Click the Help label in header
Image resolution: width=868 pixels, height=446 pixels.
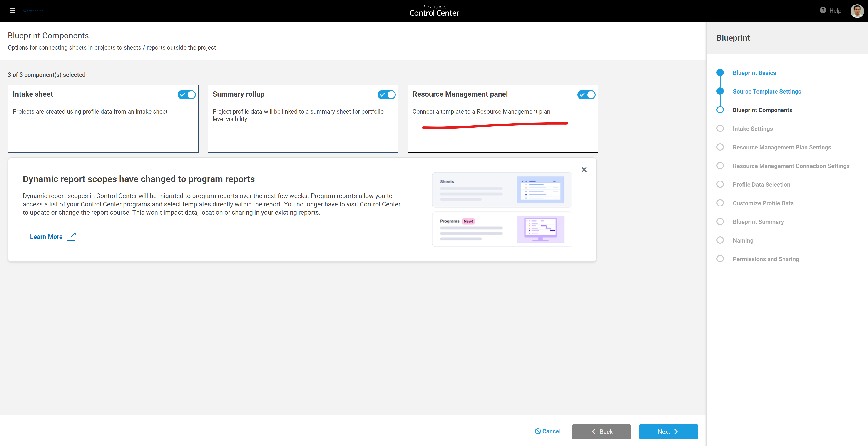point(835,10)
